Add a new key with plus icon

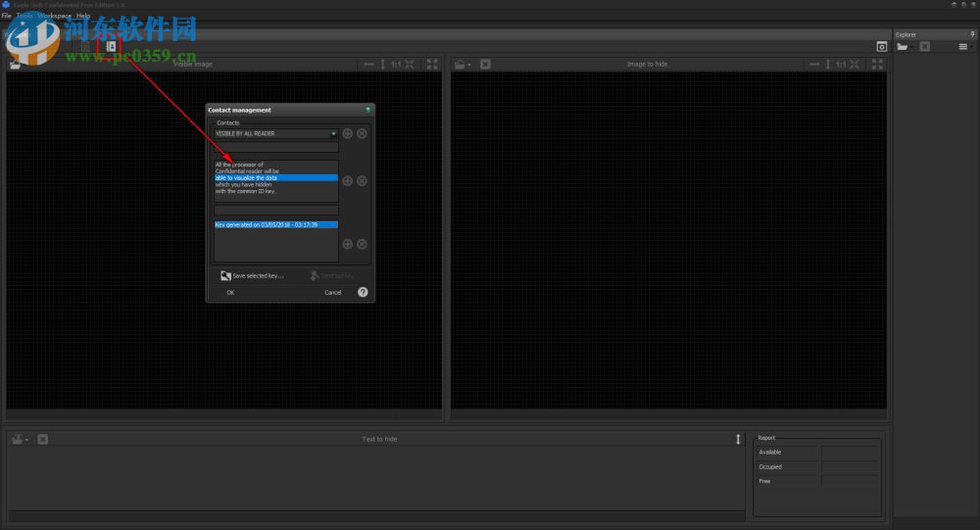pyautogui.click(x=348, y=244)
